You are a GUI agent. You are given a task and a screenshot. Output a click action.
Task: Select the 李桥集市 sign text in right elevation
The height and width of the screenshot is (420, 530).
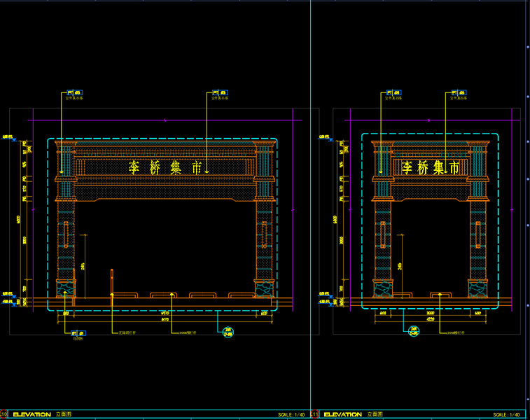tap(430, 167)
